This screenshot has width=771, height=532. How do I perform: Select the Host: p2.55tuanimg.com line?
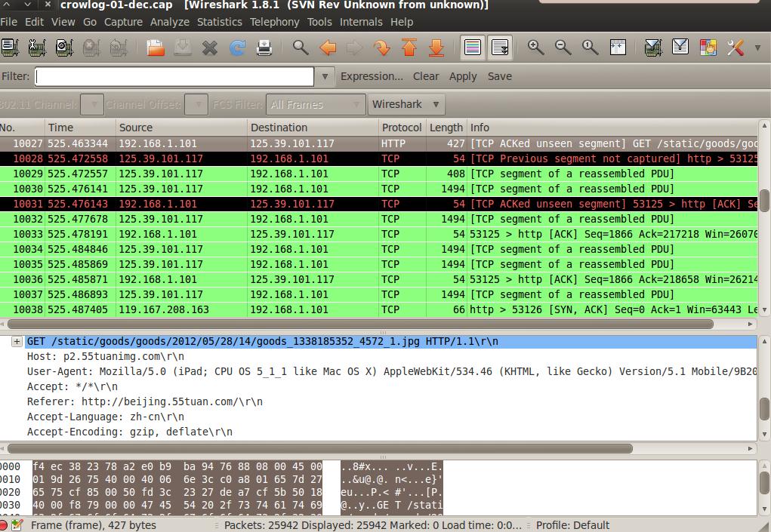point(106,357)
